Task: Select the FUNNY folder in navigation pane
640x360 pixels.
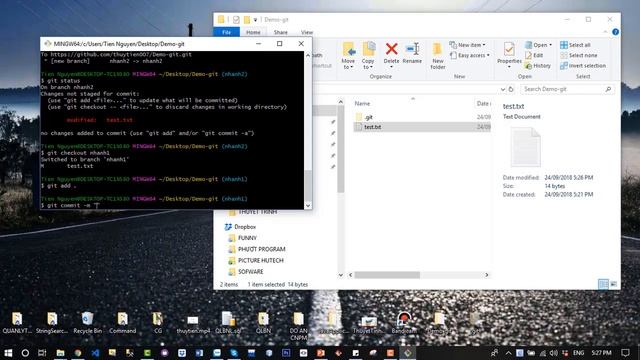Action: 247,238
